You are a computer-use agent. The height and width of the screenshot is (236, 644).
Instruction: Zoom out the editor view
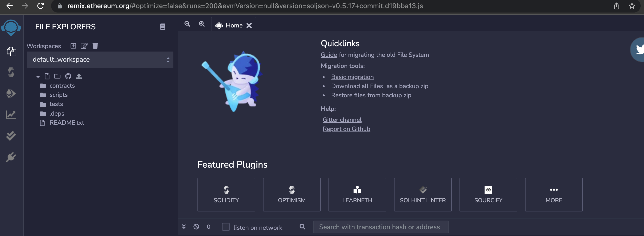click(187, 24)
